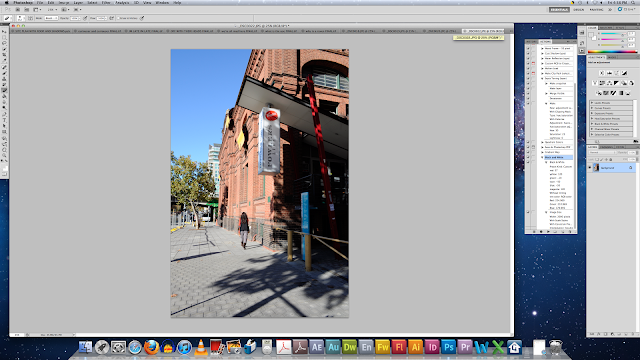Select the Zoom tool in toolbox

pos(4,155)
